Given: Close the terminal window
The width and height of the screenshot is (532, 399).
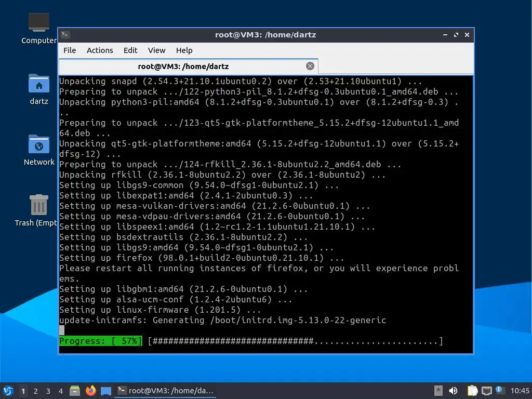Looking at the screenshot, I should click(x=467, y=35).
